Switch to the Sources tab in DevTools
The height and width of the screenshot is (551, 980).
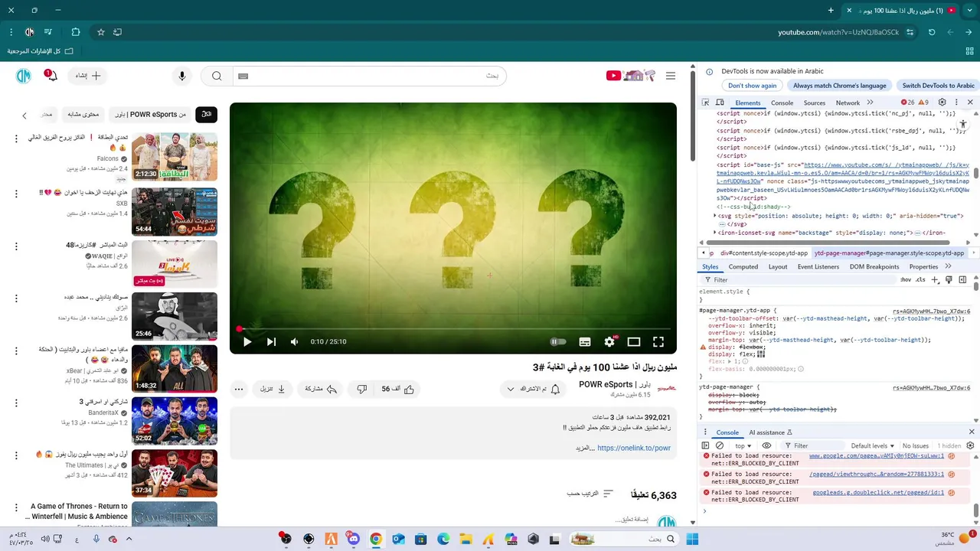pyautogui.click(x=815, y=103)
